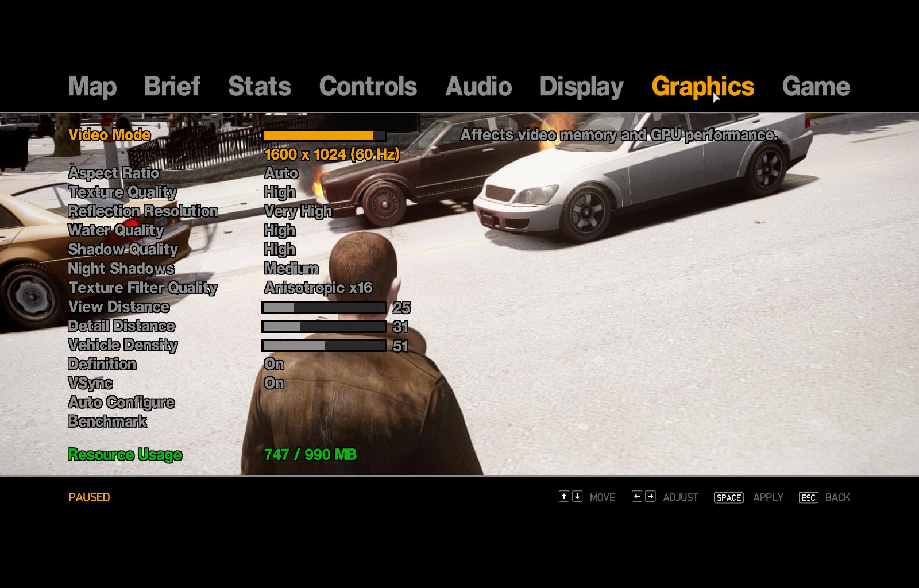
Task: Toggle VSync On value
Action: [x=274, y=383]
